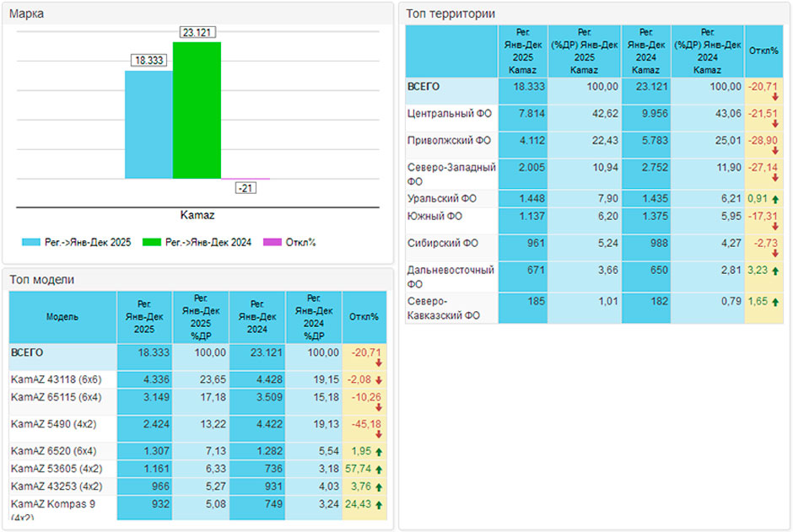The width and height of the screenshot is (793, 532).
Task: Click green up arrow beside Дальневосточный ФО deviation
Action: coord(775,271)
